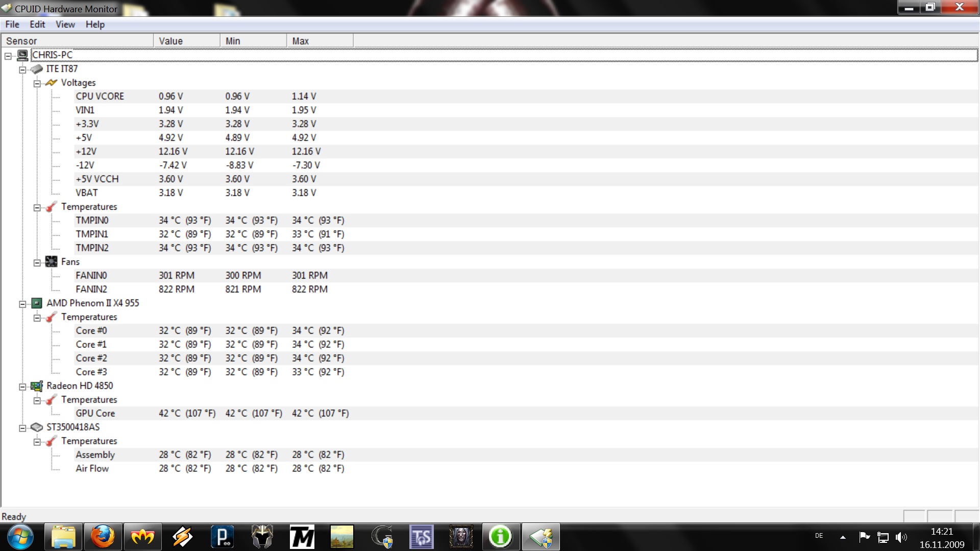Switch to the CPUID Hardware Monitor taskbar button
Viewport: 980px width, 551px height.
541,537
